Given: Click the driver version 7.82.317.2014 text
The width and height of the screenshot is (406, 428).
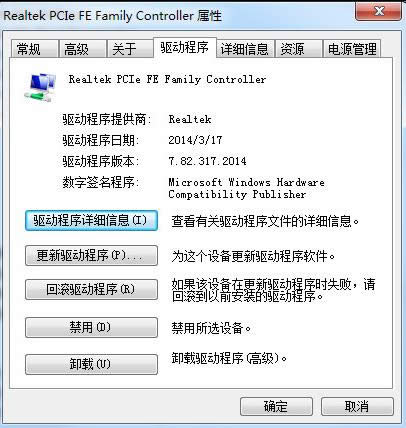Looking at the screenshot, I should point(207,161).
